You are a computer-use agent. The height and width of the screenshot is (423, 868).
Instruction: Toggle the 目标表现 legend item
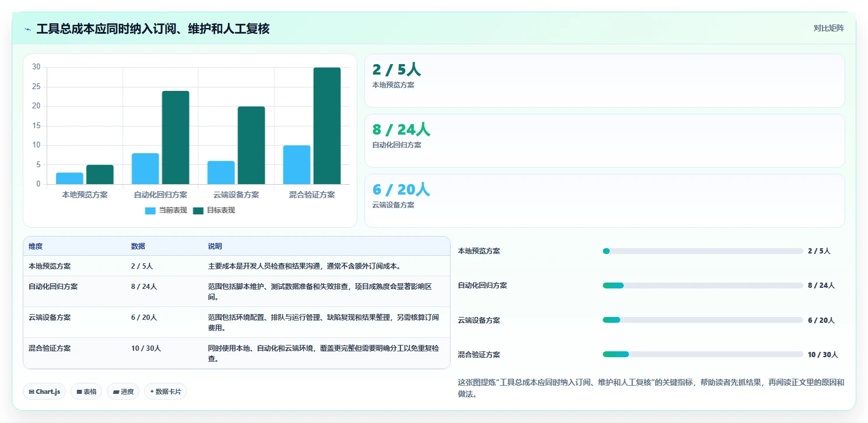pyautogui.click(x=214, y=210)
